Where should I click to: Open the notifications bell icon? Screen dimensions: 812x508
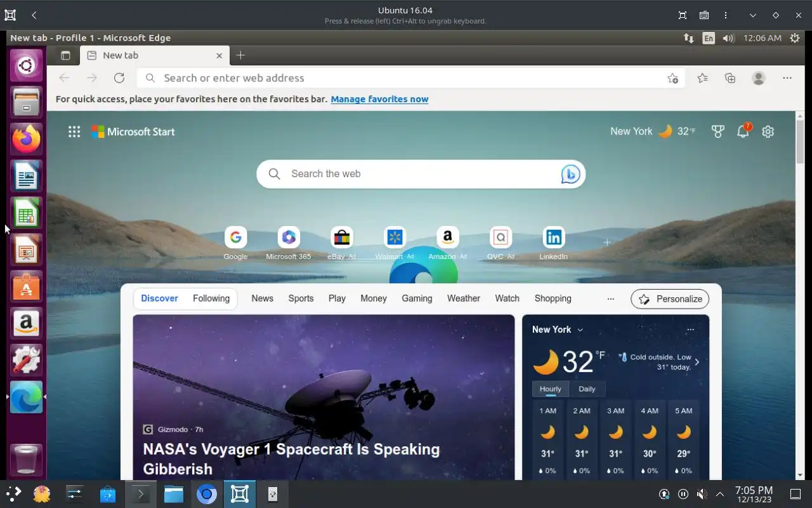pyautogui.click(x=743, y=131)
